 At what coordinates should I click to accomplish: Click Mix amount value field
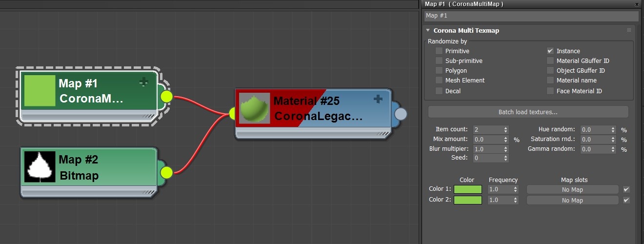tap(487, 140)
